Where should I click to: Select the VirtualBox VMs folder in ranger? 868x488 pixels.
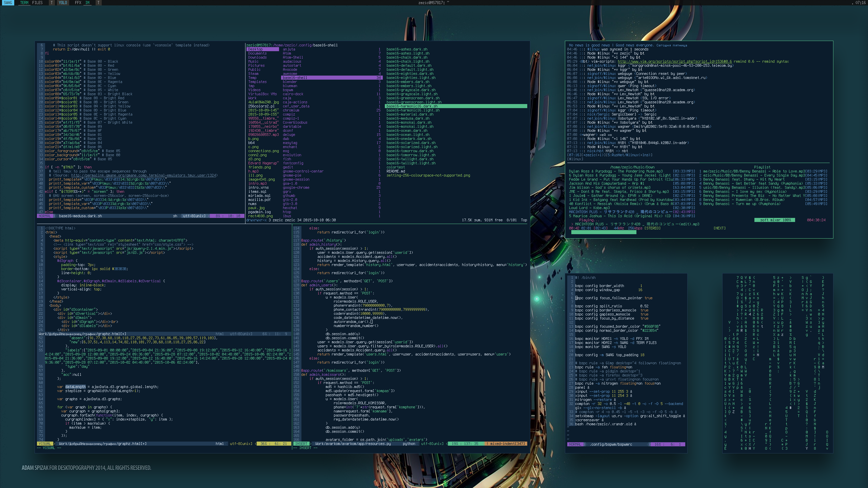(262, 94)
